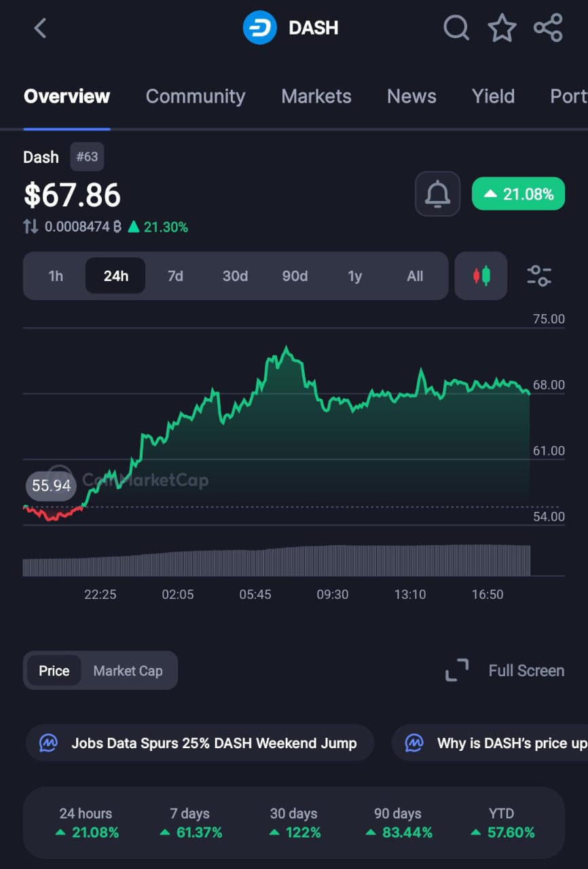The width and height of the screenshot is (588, 869).
Task: Click the 05:45 time axis label
Action: [x=255, y=595]
